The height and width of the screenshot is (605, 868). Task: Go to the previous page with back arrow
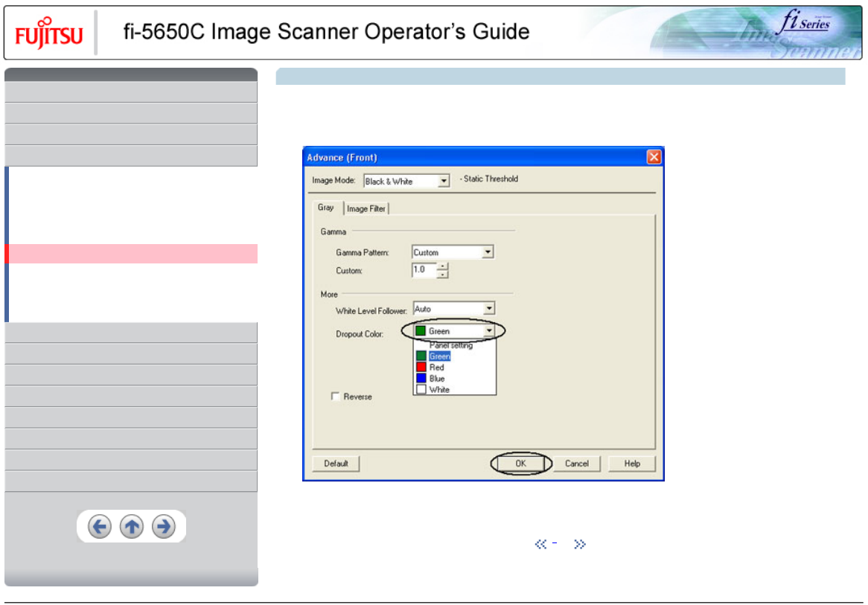(x=100, y=526)
